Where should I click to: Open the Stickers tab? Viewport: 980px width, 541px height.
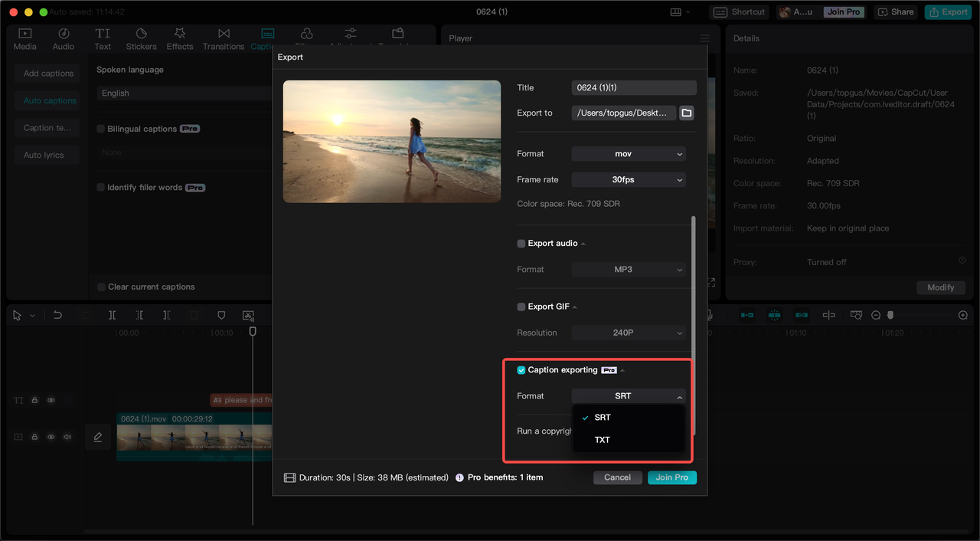(x=141, y=39)
